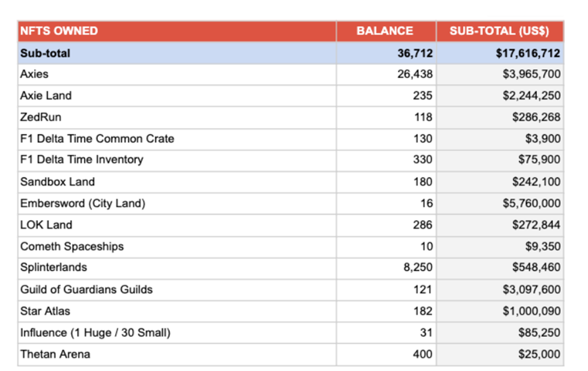Screen dimensions: 588x371
Task: Select Influence (1 Huge / 30 Small) cell
Action: pos(177,333)
